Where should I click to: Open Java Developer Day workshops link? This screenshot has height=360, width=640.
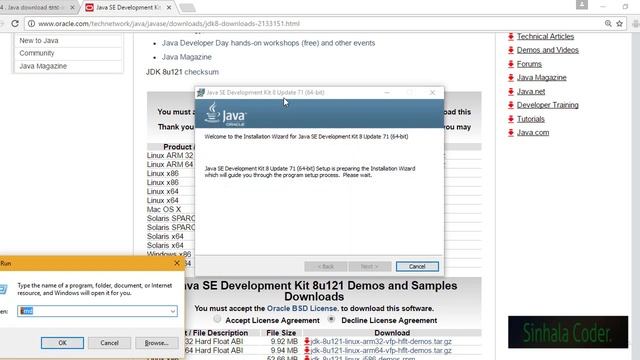[x=268, y=43]
